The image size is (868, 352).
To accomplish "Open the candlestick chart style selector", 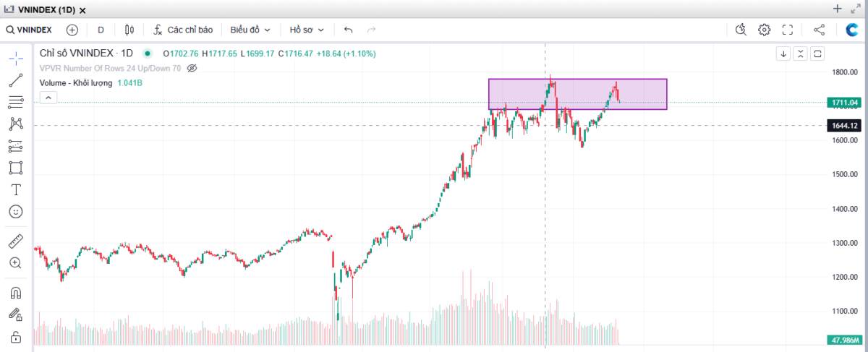I will (x=129, y=30).
